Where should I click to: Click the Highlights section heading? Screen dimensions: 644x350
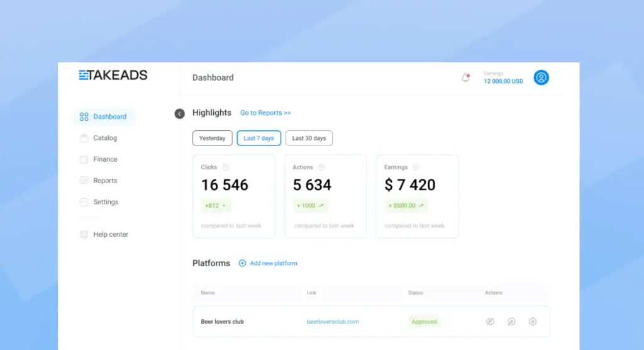212,113
